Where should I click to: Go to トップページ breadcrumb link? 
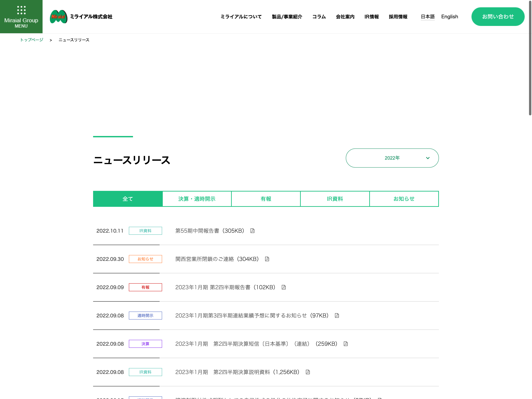point(32,40)
